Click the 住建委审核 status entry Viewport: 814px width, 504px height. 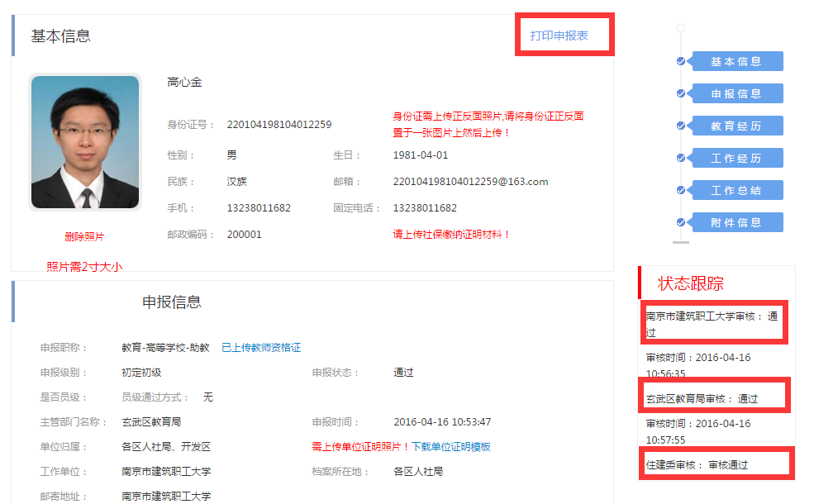point(697,465)
